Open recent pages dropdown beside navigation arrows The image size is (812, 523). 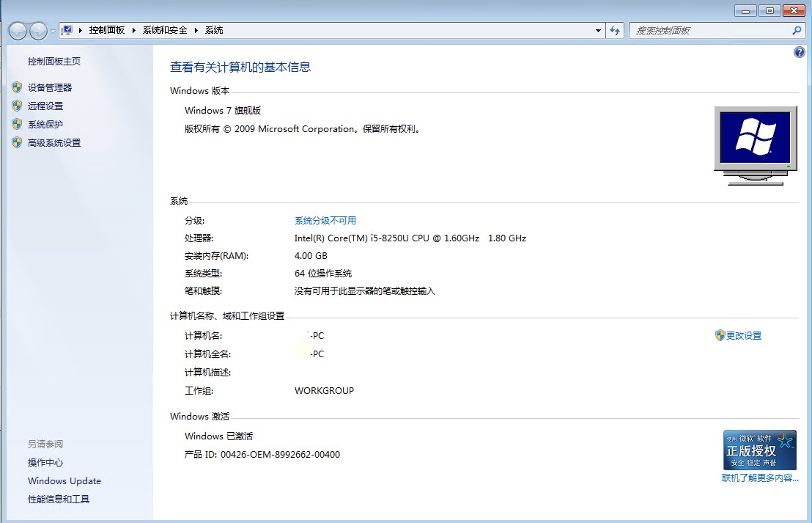pos(53,31)
